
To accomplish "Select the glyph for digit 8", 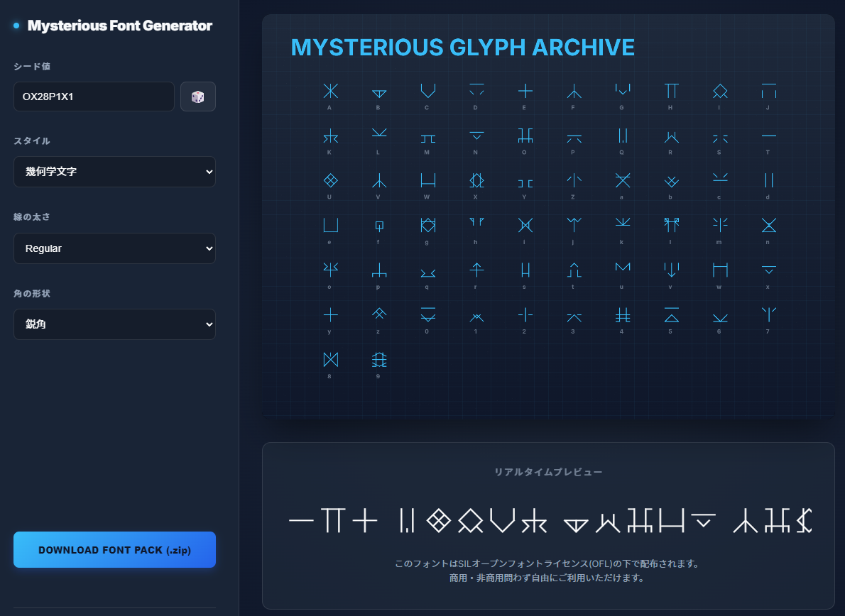I will point(330,359).
